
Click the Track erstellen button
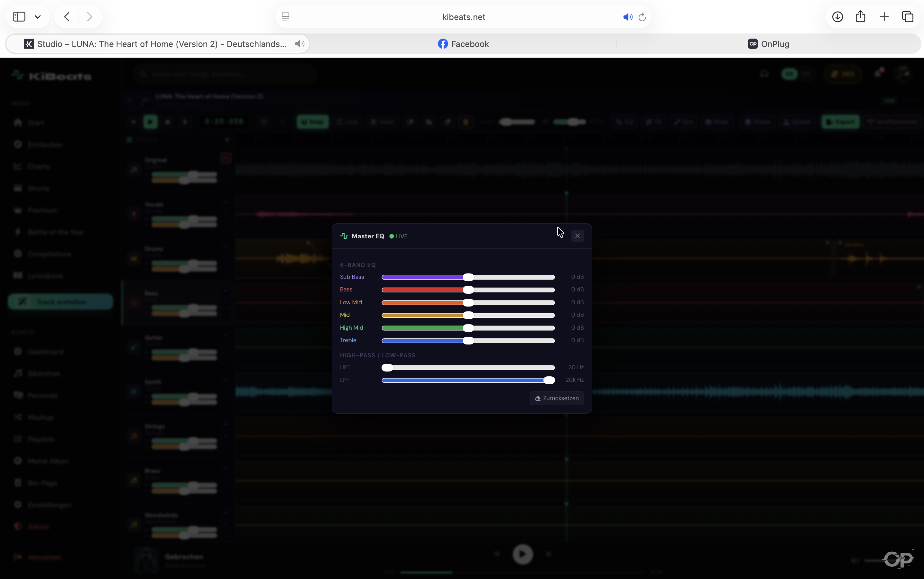point(60,302)
